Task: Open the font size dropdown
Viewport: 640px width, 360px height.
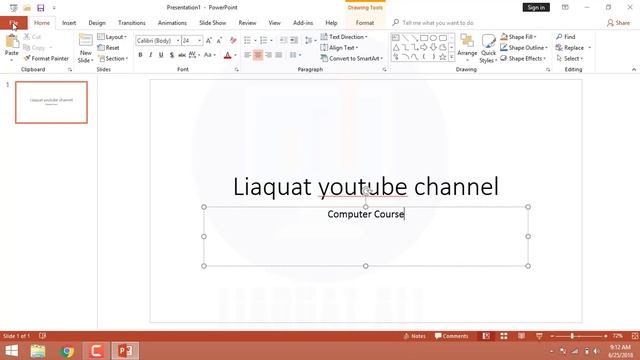Action: 200,41
